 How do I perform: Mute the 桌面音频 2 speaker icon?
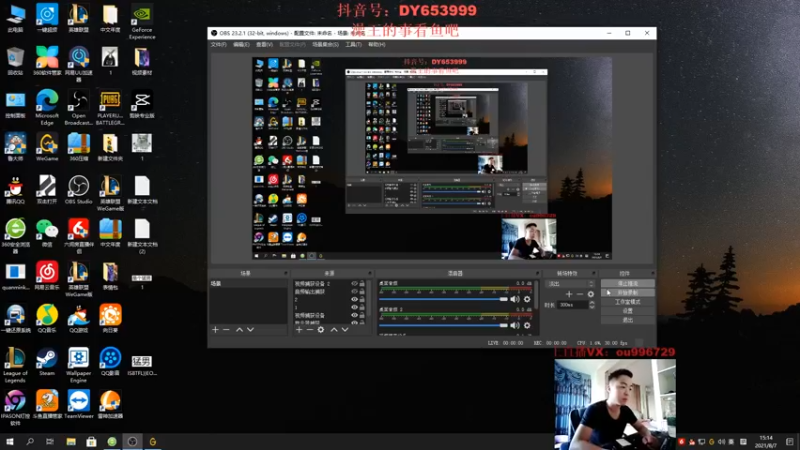pos(515,325)
